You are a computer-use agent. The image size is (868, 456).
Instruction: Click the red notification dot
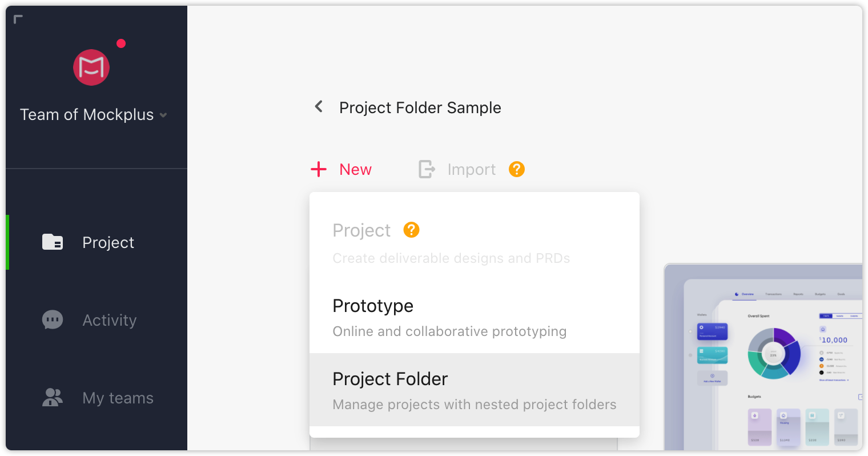point(121,43)
